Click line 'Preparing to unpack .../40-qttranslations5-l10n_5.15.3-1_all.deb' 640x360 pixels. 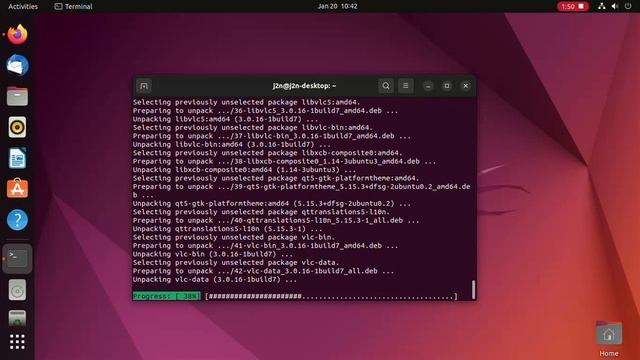coord(276,220)
